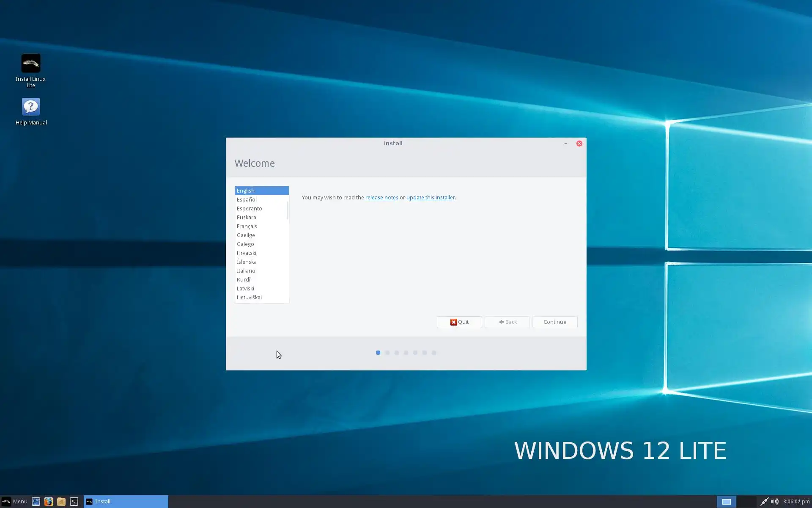Click the Quit button
Screen dimensions: 812x508
pyautogui.click(x=459, y=322)
